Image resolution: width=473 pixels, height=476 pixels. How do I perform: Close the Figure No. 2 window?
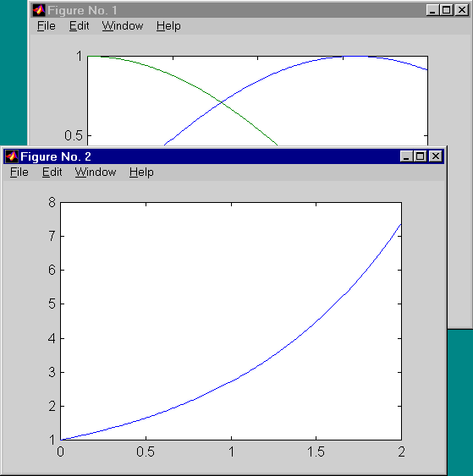(x=436, y=156)
